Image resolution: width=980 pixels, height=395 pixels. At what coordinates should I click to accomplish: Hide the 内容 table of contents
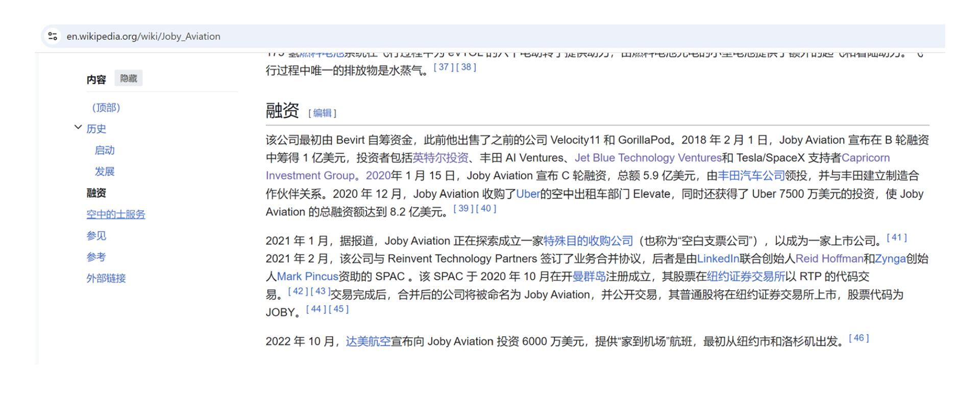click(x=129, y=79)
